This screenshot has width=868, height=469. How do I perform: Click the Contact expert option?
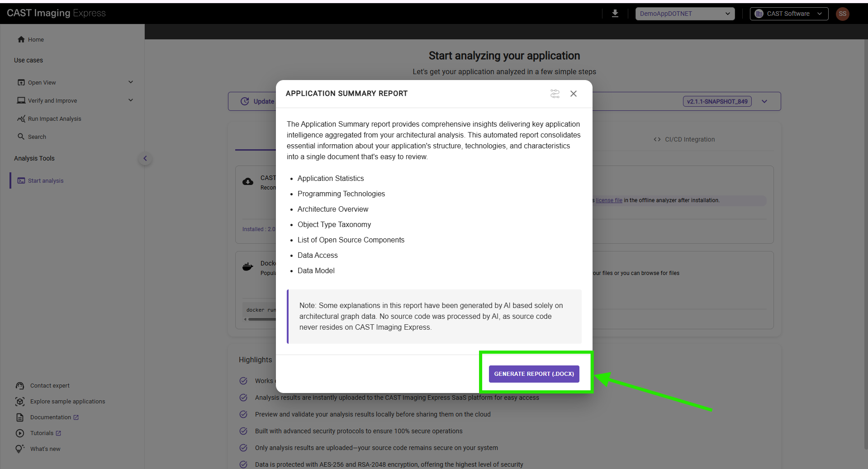pos(50,386)
